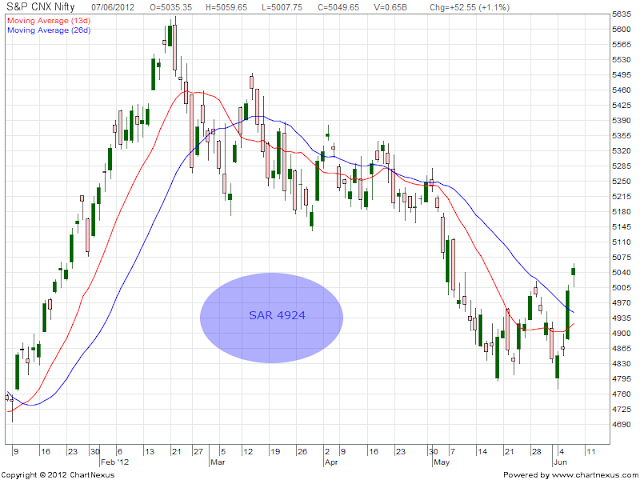Click the Moving Average (26d) legend label
Viewport: 640px width, 480px height.
coord(49,30)
